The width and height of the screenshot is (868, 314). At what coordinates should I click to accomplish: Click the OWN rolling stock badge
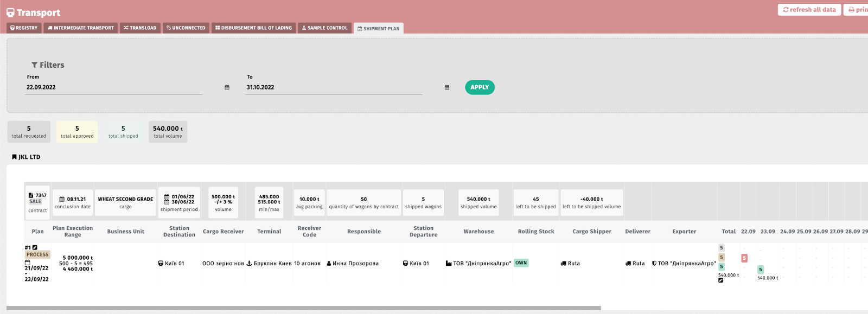coord(521,262)
